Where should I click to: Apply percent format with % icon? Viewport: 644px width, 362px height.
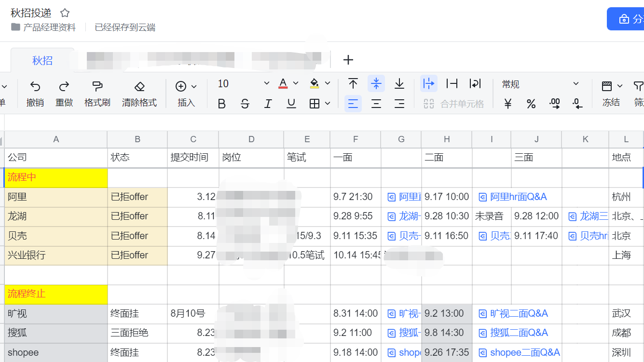[x=531, y=104]
